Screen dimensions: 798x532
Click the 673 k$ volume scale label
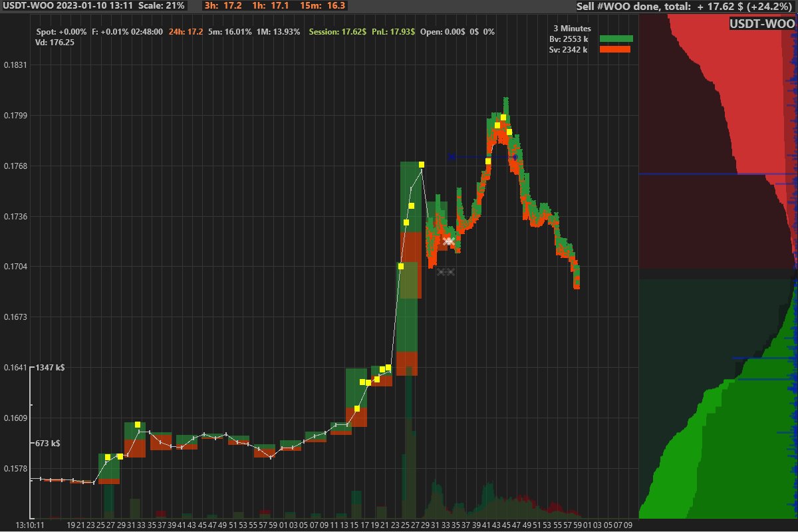click(x=48, y=443)
